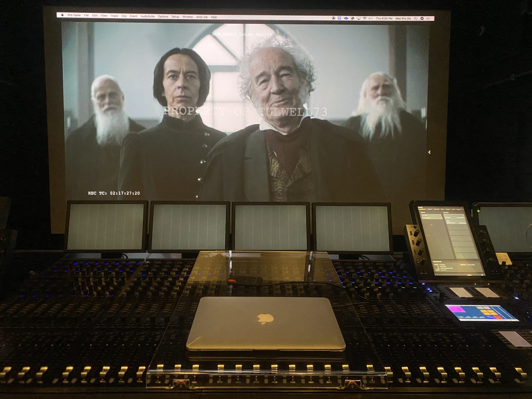Open the Avid Link menu
Viewport: 532px width, 399px height.
coord(202,17)
